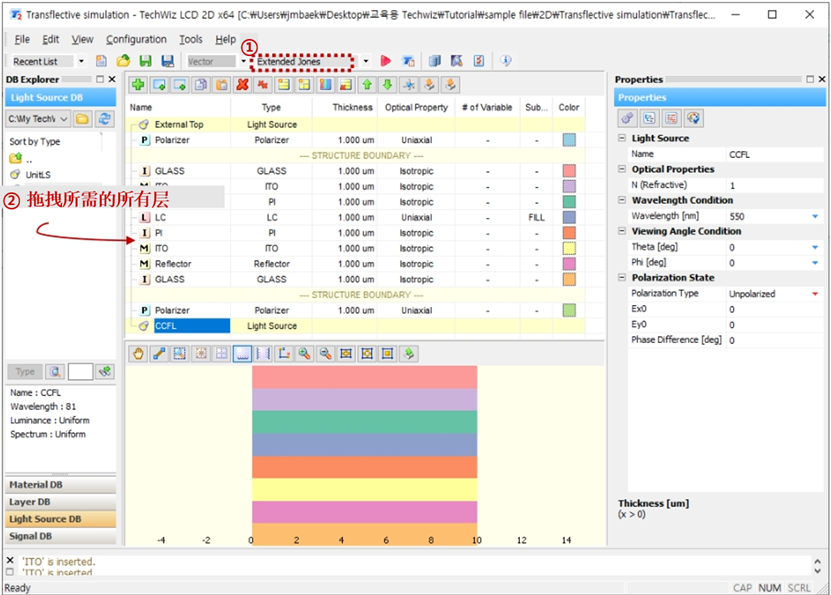Float the DB Explorer panel

click(x=100, y=79)
